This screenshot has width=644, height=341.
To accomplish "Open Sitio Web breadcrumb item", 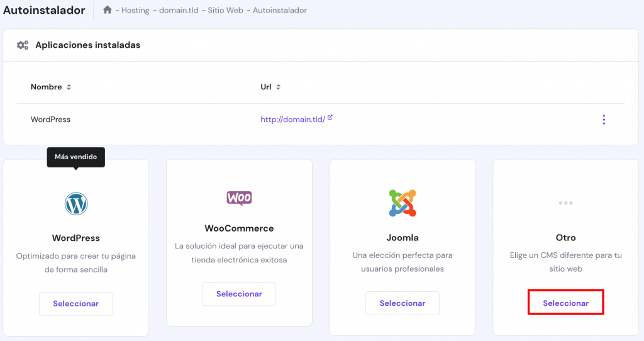I will pyautogui.click(x=226, y=11).
